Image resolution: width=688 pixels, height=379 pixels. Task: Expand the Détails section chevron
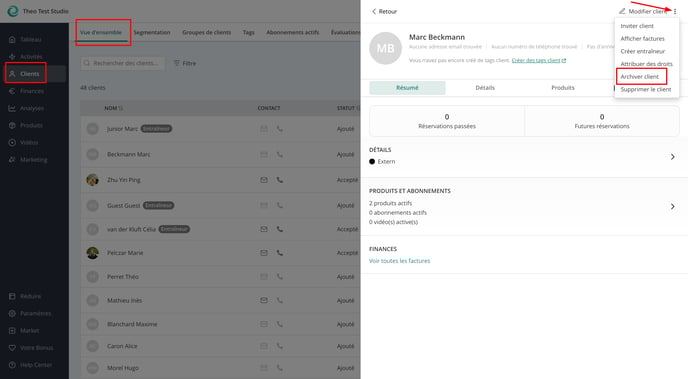tap(672, 157)
